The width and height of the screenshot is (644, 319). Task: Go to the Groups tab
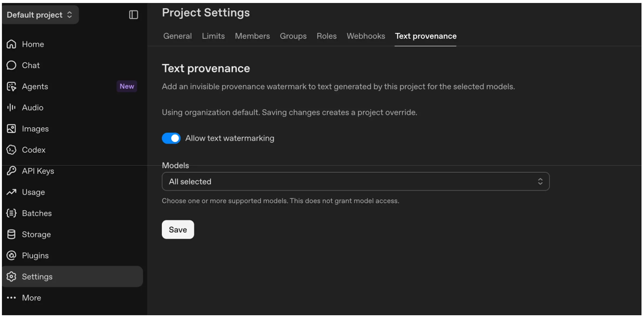(x=293, y=36)
